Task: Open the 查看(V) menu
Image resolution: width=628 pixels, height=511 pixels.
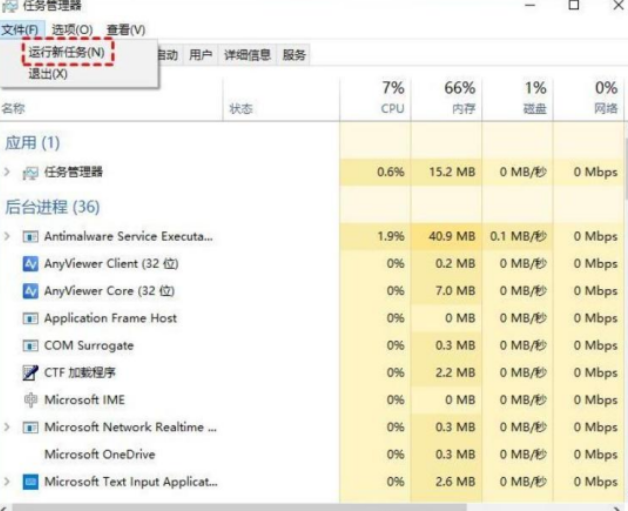Action: 125,30
